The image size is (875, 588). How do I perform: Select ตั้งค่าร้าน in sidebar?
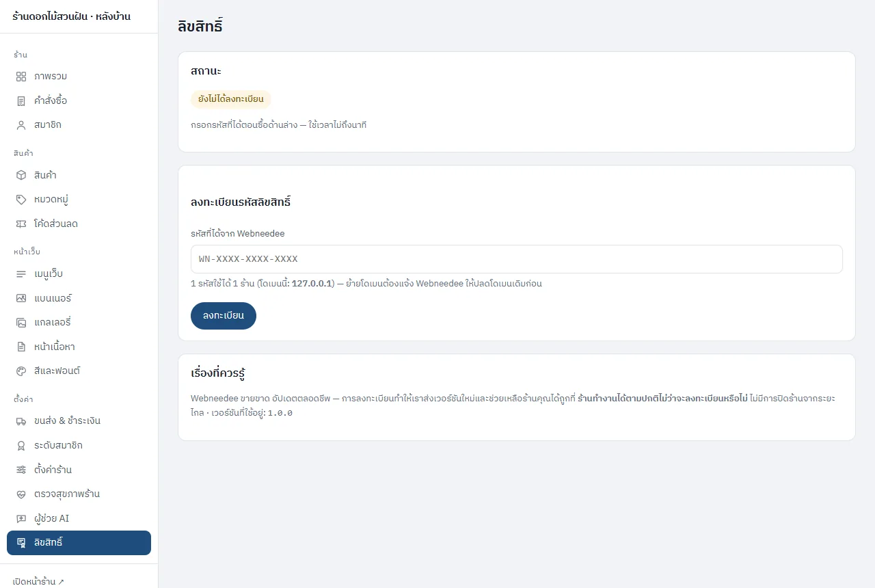click(x=79, y=470)
